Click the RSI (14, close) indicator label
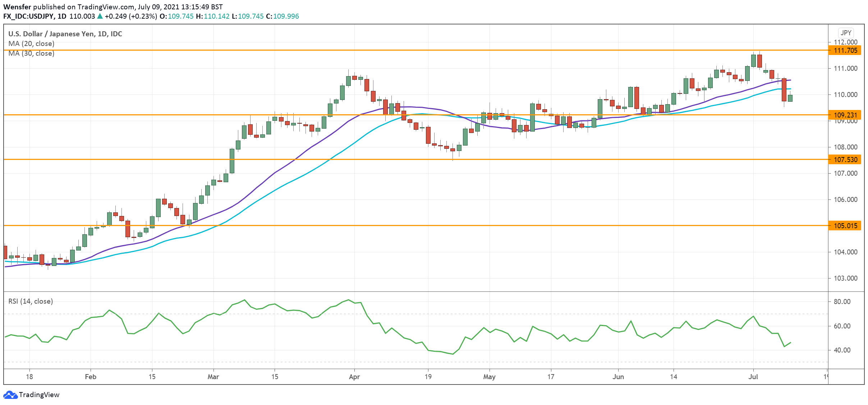Viewport: 868px width, 405px height. [31, 301]
